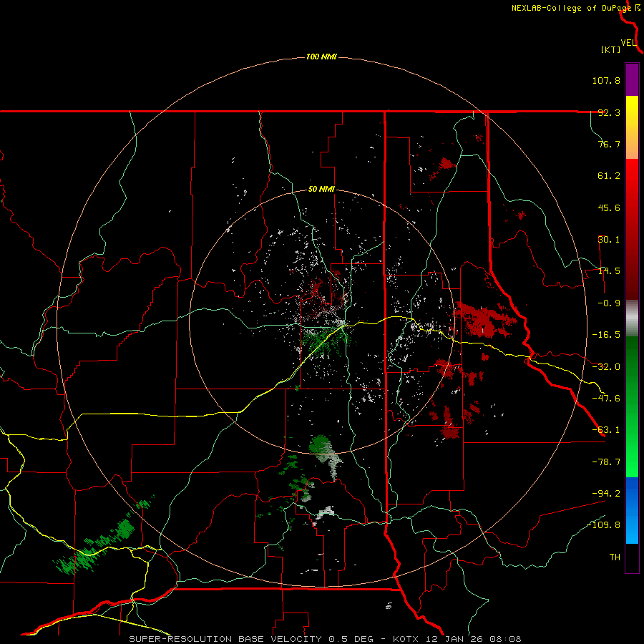The image size is (644, 644).
Task: Click the -78.7 velocity scale value
Action: [x=606, y=462]
